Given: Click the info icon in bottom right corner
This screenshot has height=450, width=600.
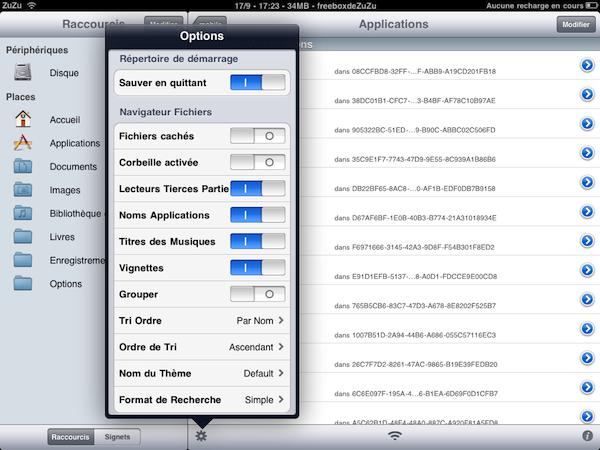Looking at the screenshot, I should coord(587,436).
